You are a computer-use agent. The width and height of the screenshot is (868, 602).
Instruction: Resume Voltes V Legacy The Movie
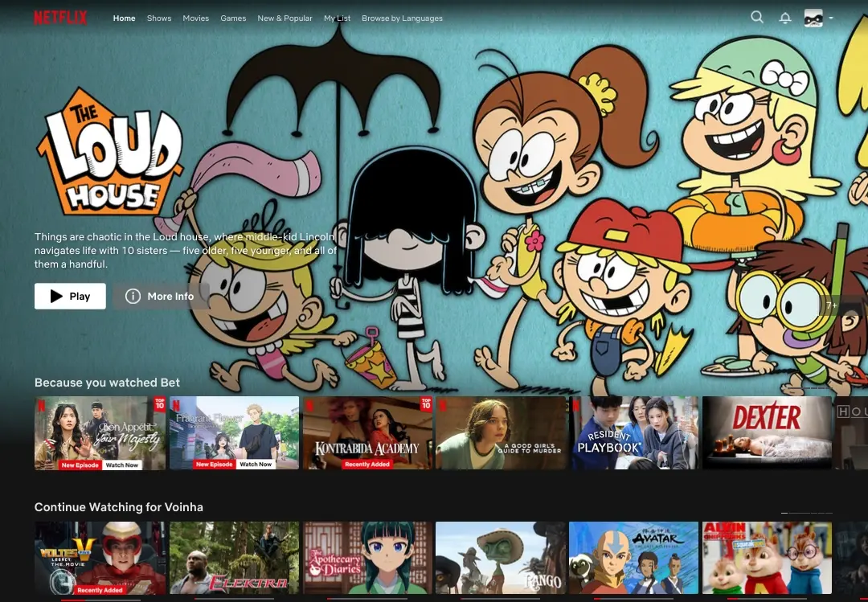click(x=100, y=558)
